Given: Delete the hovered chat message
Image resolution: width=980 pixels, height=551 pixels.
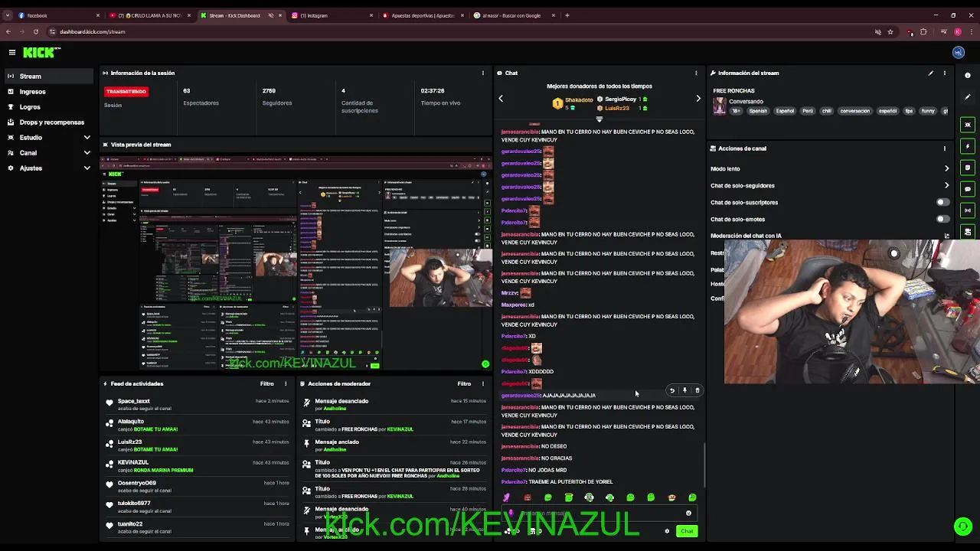Looking at the screenshot, I should pyautogui.click(x=697, y=390).
